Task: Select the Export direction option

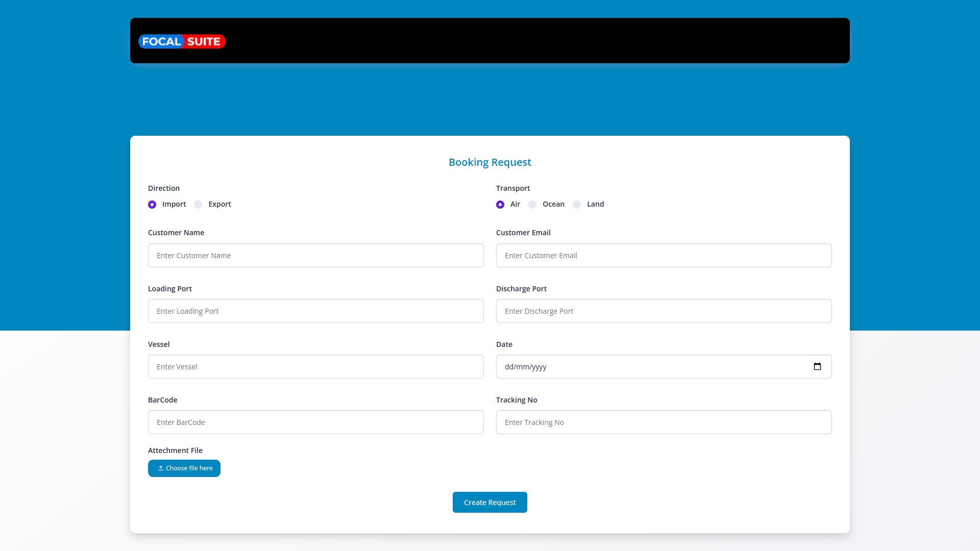Action: 198,205
